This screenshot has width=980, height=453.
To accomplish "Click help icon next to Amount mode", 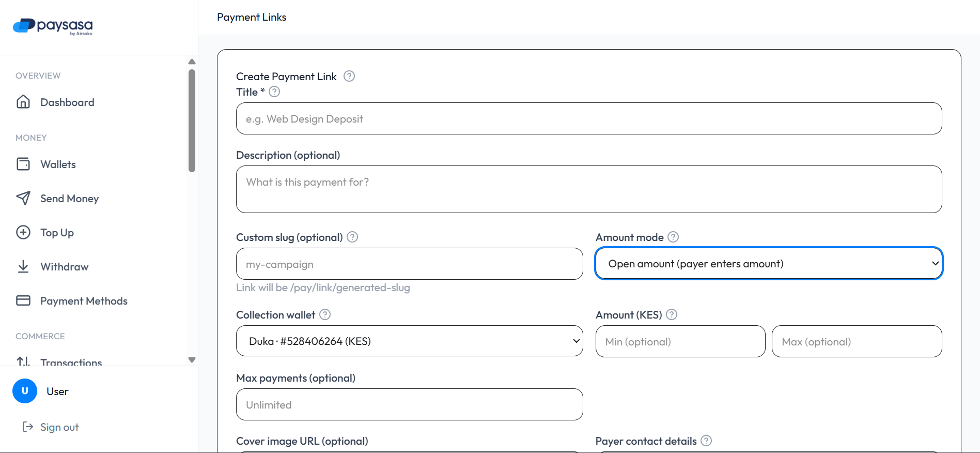I will click(673, 237).
